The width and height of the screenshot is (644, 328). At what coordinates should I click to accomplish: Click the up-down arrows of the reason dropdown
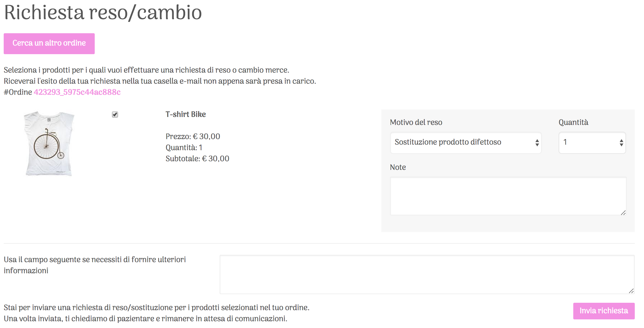537,142
